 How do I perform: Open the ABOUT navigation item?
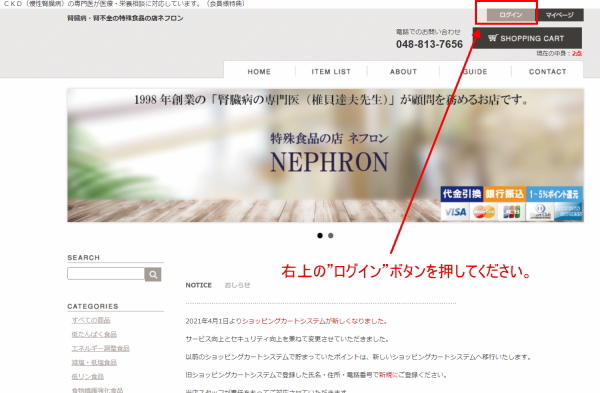click(x=403, y=72)
